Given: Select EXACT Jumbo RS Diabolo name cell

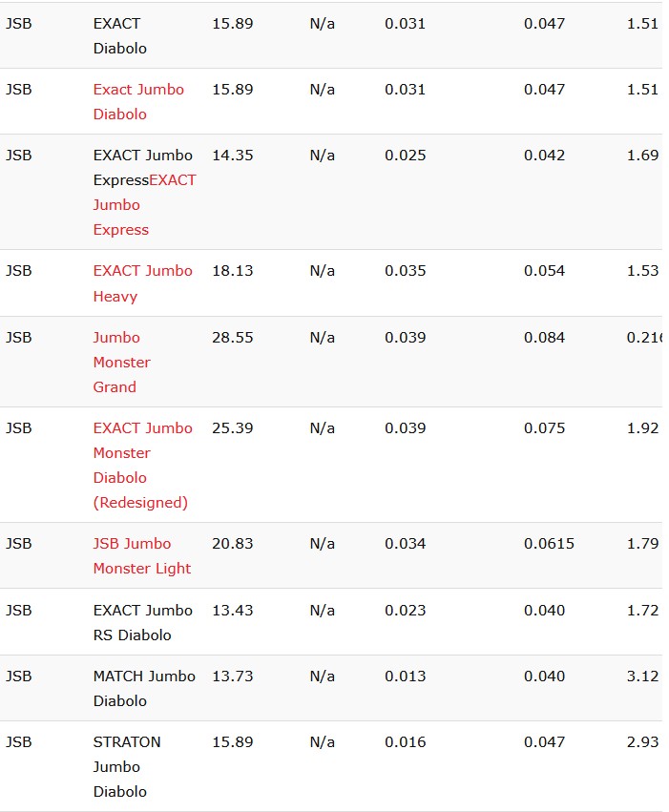Looking at the screenshot, I should (142, 622).
